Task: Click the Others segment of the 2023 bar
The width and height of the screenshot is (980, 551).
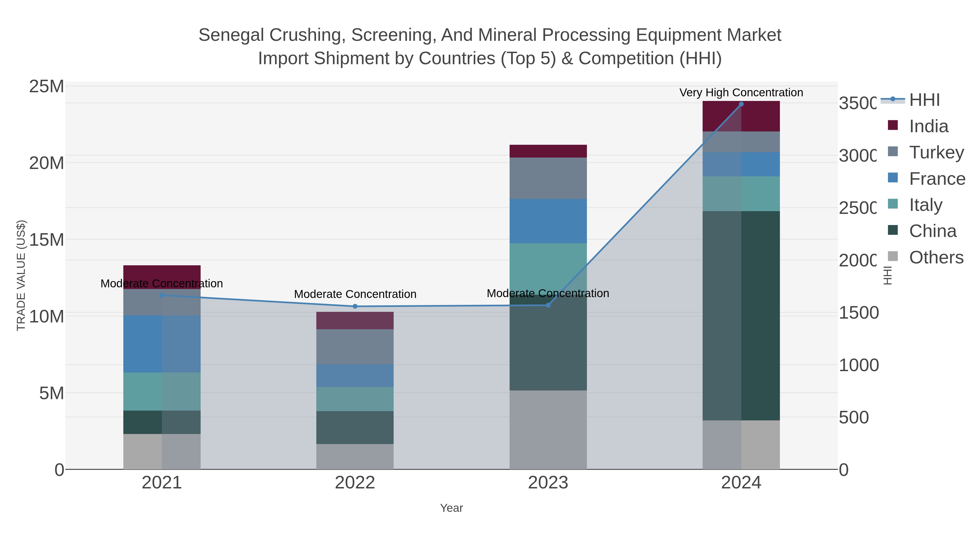Action: click(x=548, y=430)
